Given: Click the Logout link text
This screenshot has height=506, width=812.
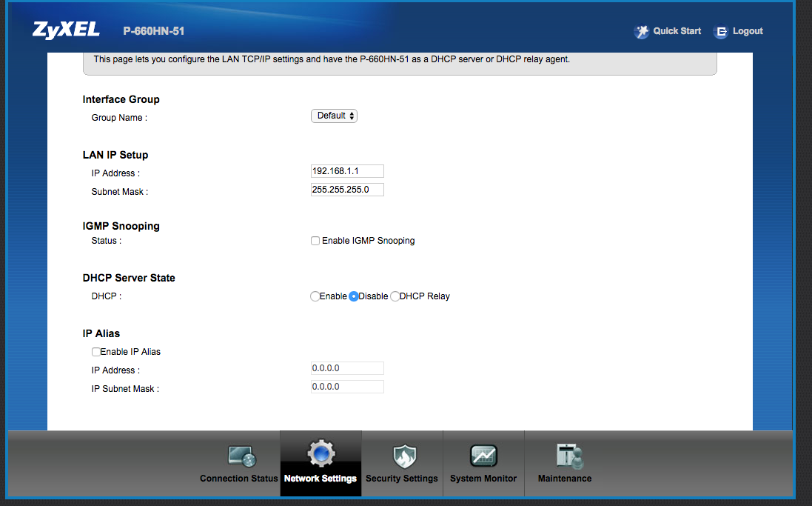Looking at the screenshot, I should pos(748,31).
